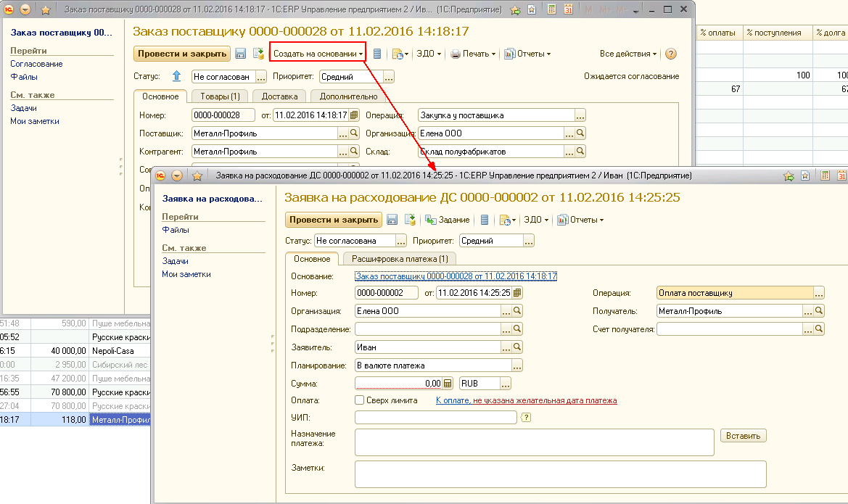Viewport: 848px width, 504px height.
Task: Switch to Расшифровка платежа (1) tab
Action: [x=400, y=258]
